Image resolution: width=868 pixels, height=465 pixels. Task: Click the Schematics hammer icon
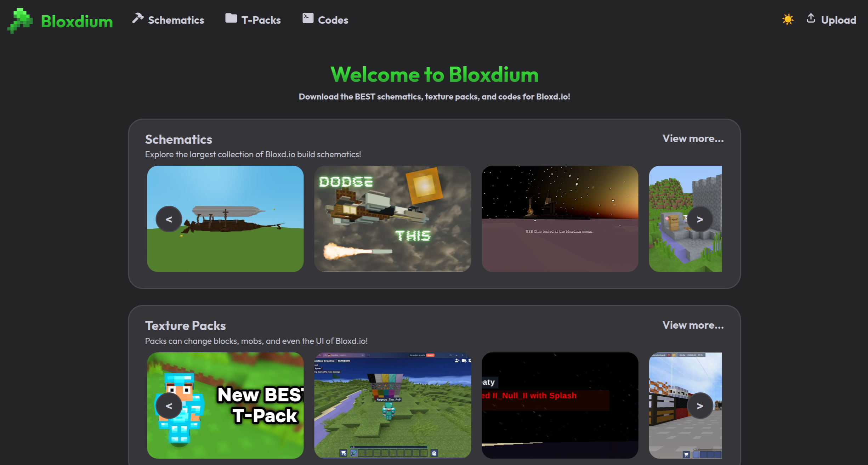(x=138, y=18)
